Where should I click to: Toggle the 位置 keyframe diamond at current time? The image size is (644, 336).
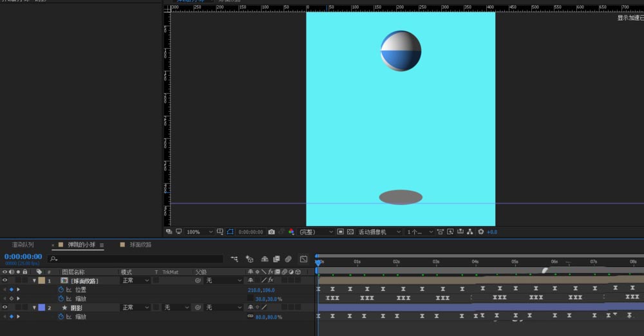(x=12, y=290)
